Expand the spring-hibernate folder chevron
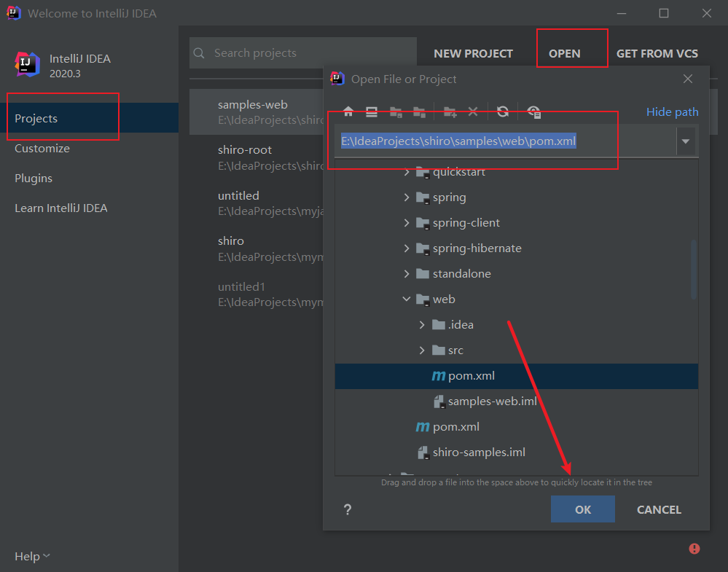Viewport: 728px width, 572px height. (406, 248)
